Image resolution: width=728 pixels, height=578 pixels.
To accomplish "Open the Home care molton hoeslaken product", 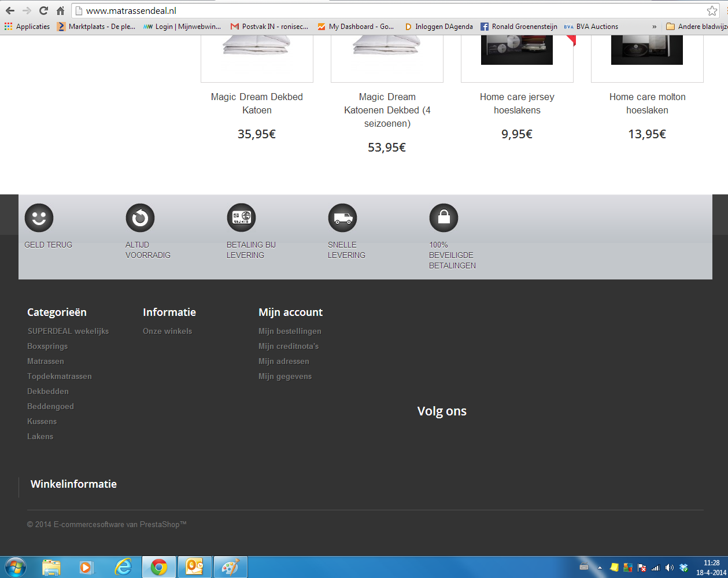I will [647, 104].
